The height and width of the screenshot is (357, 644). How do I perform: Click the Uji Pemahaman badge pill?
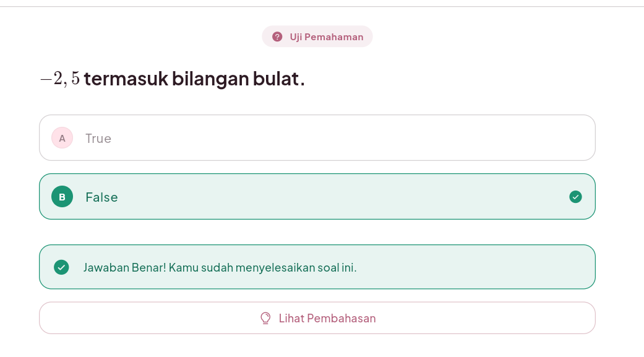317,37
